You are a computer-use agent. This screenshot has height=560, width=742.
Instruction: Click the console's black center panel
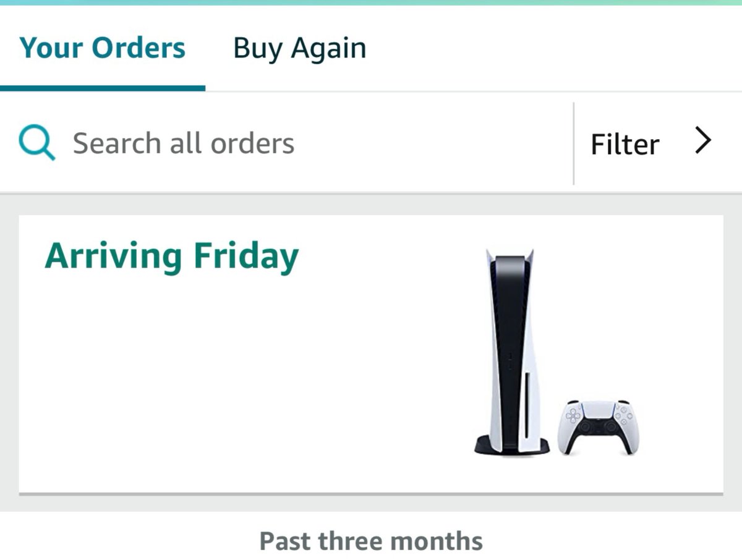(510, 346)
